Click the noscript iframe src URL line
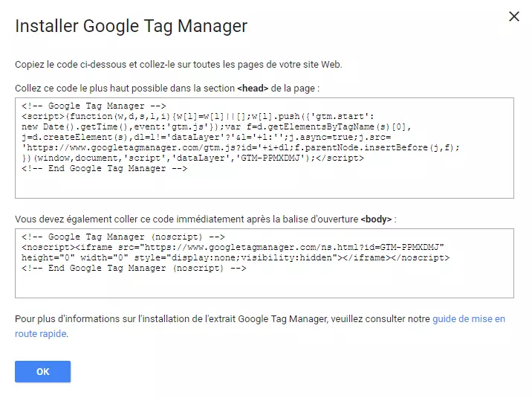This screenshot has height=398, width=532. pyautogui.click(x=233, y=247)
